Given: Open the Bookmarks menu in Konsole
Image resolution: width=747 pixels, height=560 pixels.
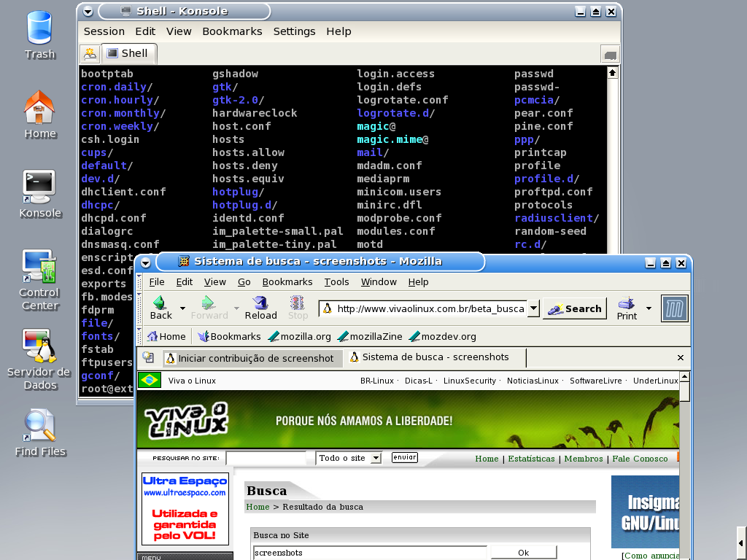Looking at the screenshot, I should pyautogui.click(x=232, y=31).
